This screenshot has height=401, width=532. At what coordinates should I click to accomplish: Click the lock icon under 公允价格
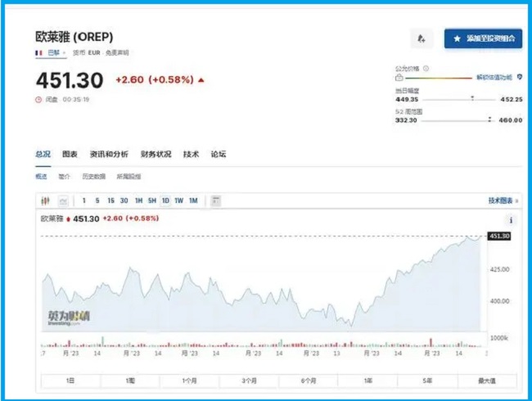[x=399, y=78]
